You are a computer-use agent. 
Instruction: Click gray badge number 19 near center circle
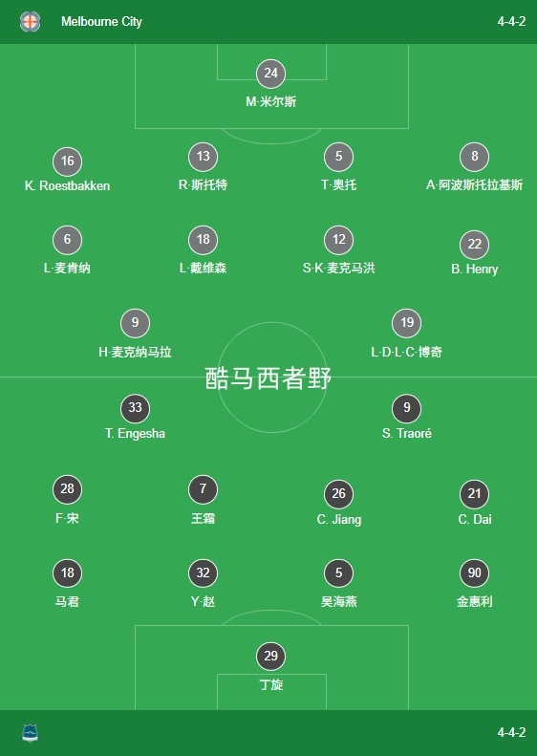pos(406,322)
